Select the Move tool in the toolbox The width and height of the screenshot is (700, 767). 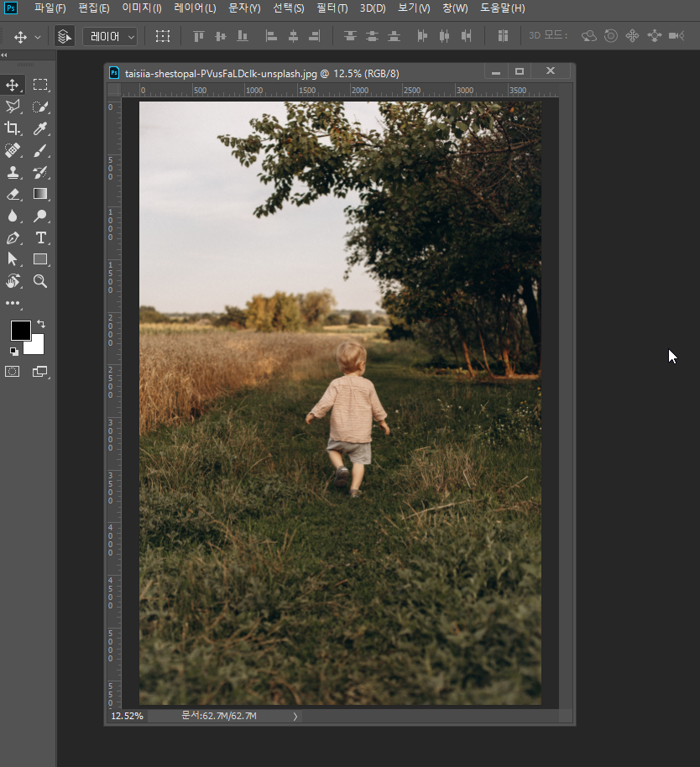coord(13,85)
